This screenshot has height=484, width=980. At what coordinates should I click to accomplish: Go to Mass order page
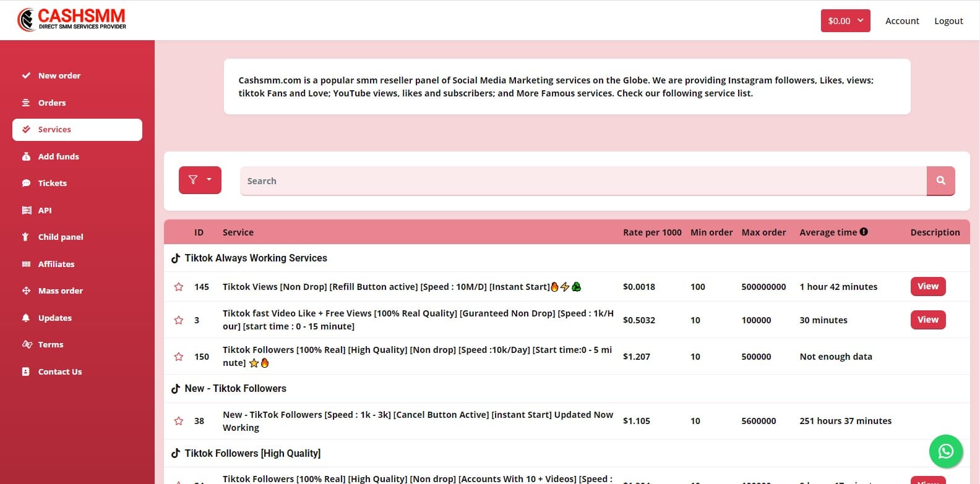[60, 291]
